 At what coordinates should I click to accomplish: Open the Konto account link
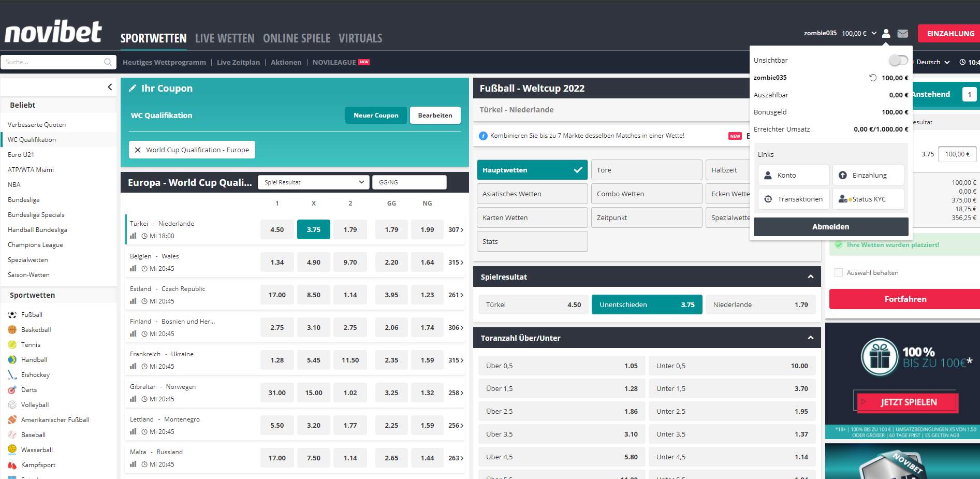click(794, 175)
